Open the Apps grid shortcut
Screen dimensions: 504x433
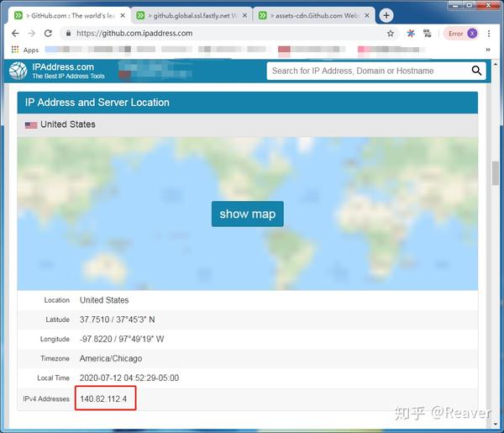click(x=24, y=50)
